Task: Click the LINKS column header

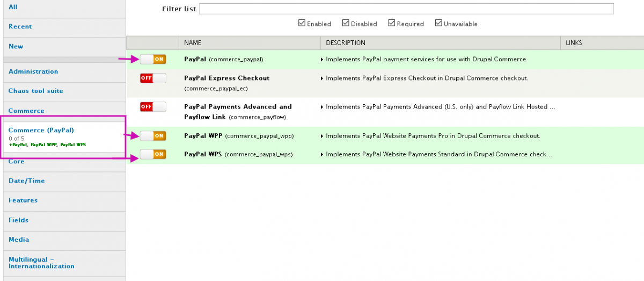Action: coord(602,43)
